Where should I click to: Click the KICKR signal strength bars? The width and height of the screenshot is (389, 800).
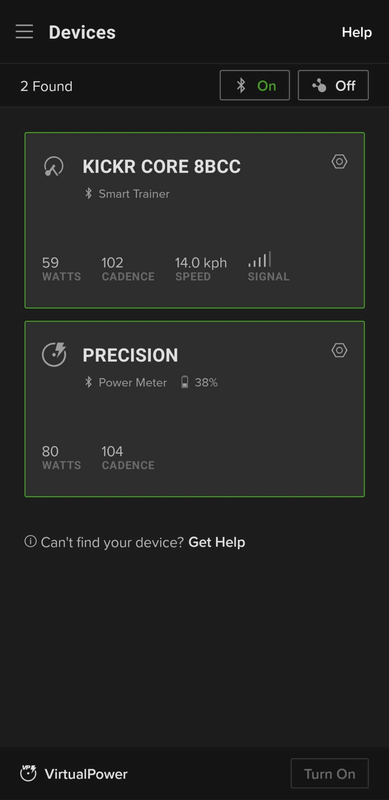260,259
